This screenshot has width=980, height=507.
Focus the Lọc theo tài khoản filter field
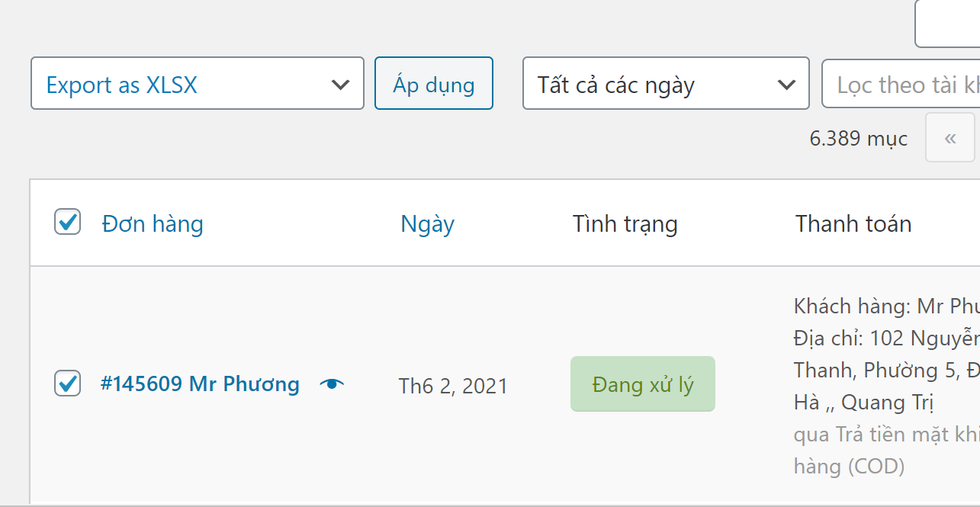pyautogui.click(x=900, y=84)
